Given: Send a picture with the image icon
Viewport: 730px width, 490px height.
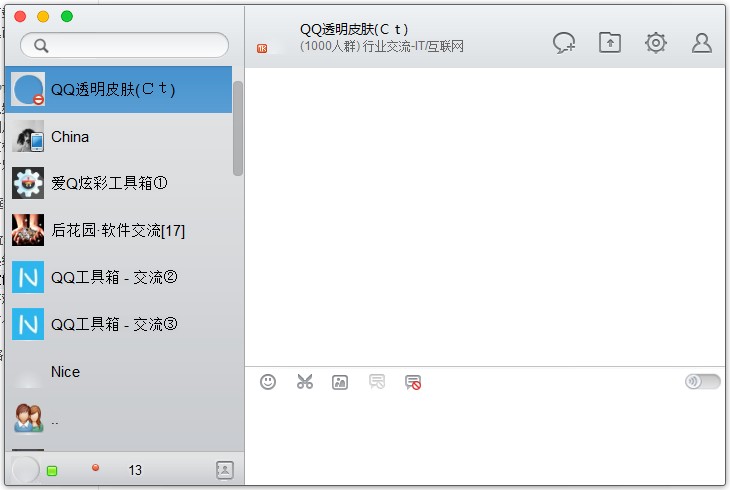Looking at the screenshot, I should pyautogui.click(x=340, y=382).
